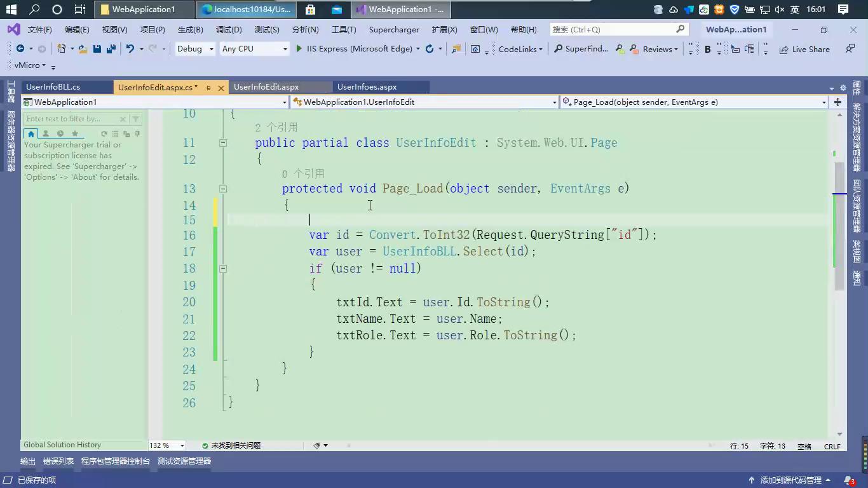Open the 错误列表 error list tab
This screenshot has width=868, height=488.
[58, 461]
